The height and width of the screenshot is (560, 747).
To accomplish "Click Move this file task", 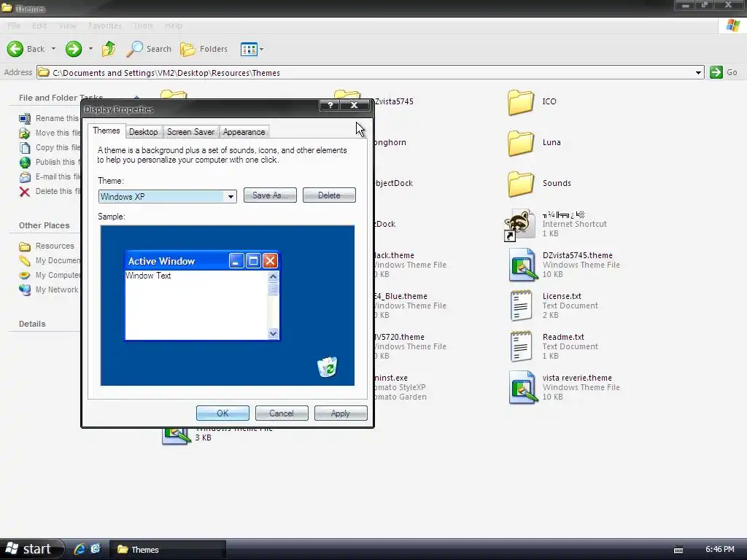I will click(x=50, y=133).
